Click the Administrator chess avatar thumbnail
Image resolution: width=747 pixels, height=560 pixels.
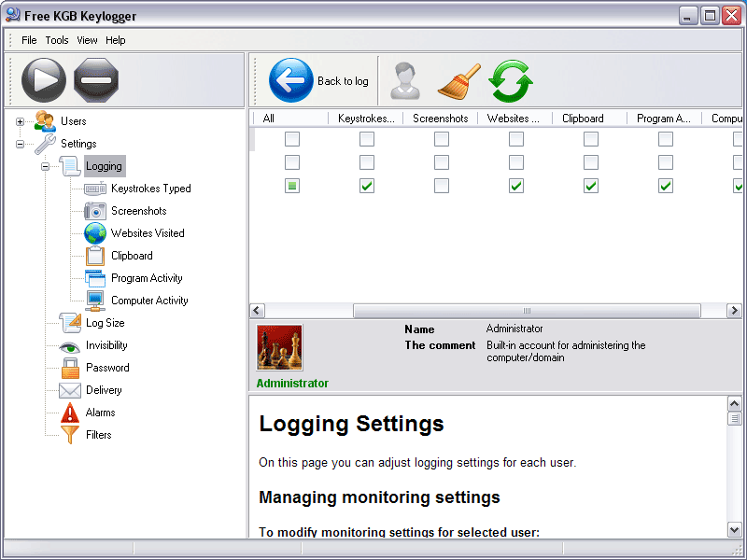(279, 347)
